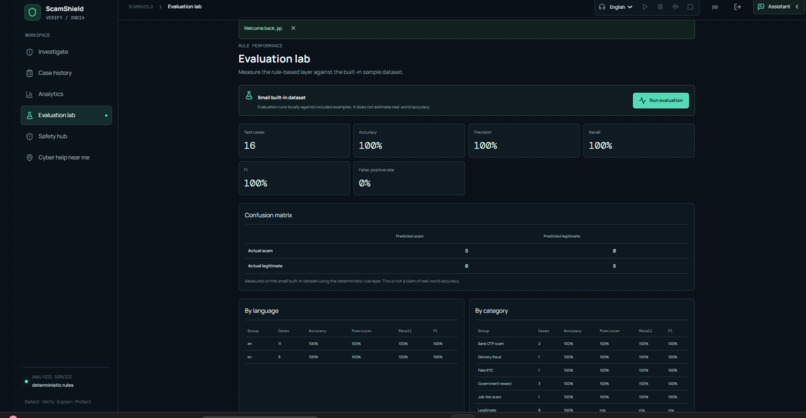Open Safety hub in the sidebar
This screenshot has height=418, width=806.
click(x=66, y=136)
